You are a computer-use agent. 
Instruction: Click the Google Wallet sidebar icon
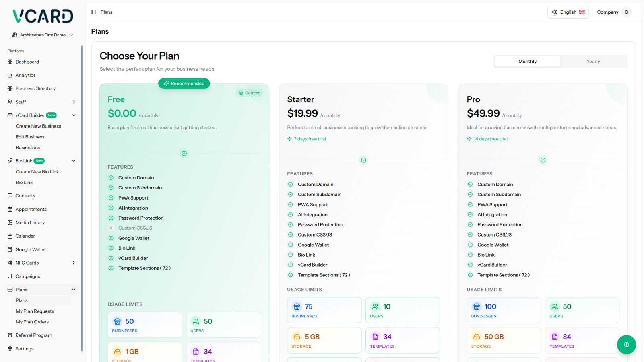click(10, 249)
